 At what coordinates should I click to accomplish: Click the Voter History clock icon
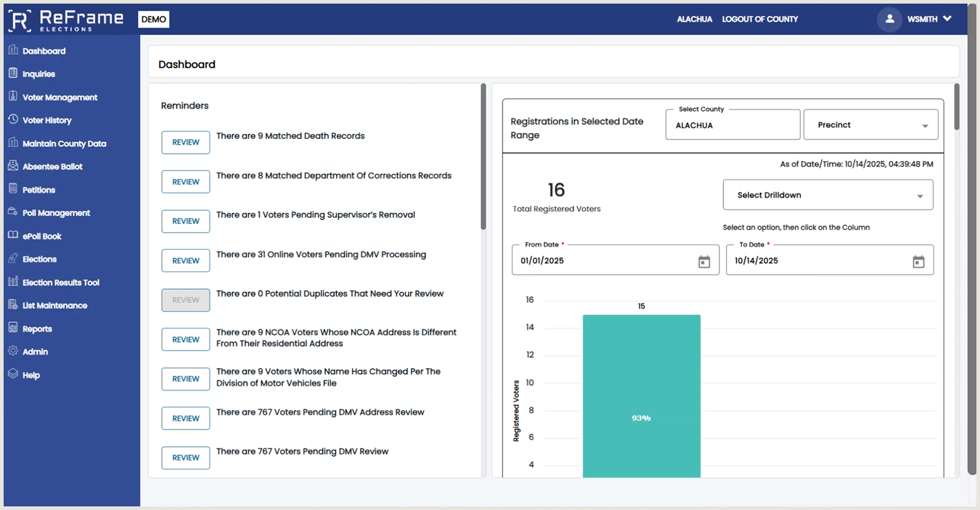pos(13,119)
